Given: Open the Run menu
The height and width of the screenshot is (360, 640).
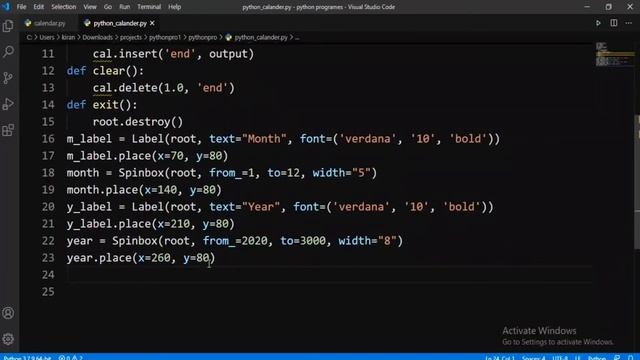Looking at the screenshot, I should (124, 7).
